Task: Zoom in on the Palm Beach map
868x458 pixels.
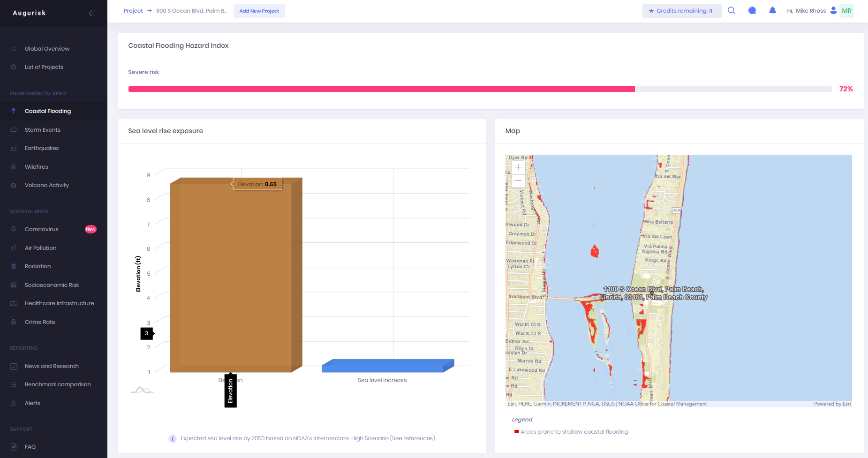Action: pos(518,167)
